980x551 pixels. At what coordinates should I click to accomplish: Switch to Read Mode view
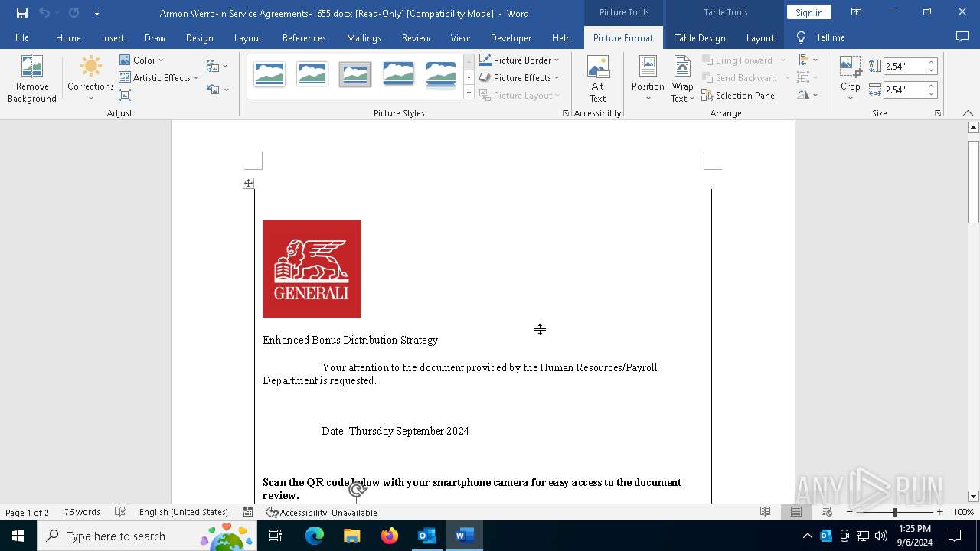[765, 512]
